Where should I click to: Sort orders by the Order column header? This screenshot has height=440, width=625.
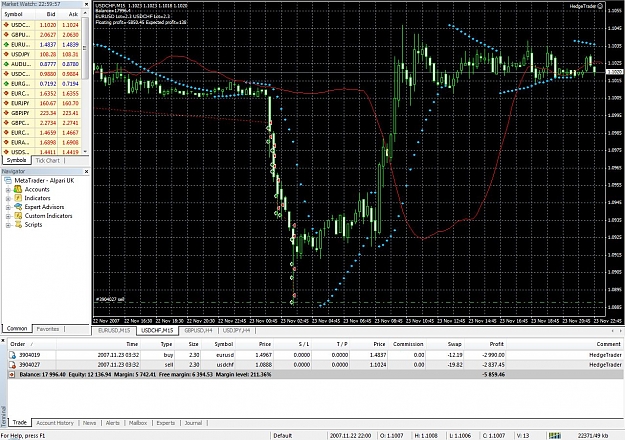tap(32, 344)
